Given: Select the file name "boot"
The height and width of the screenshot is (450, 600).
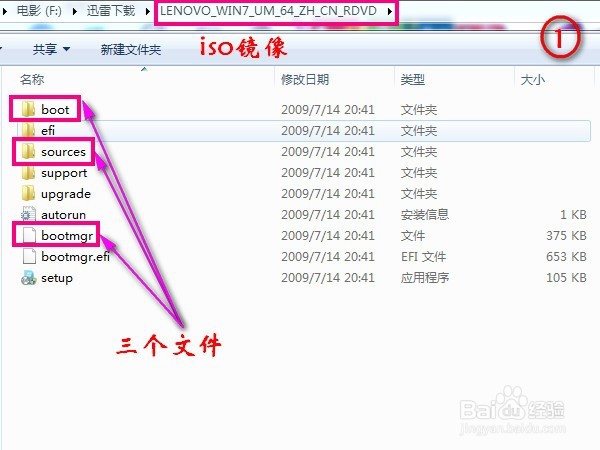Looking at the screenshot, I should (x=55, y=110).
